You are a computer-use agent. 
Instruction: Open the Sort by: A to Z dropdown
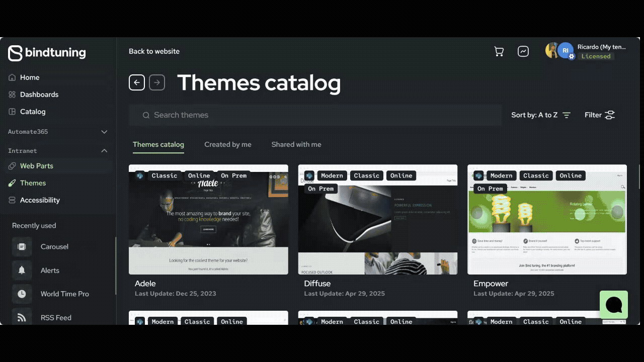pos(541,115)
